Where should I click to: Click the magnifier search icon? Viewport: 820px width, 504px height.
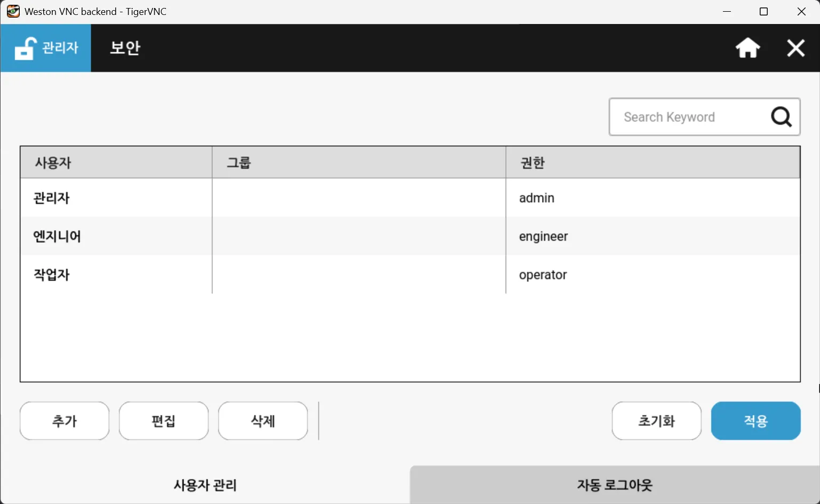781,117
